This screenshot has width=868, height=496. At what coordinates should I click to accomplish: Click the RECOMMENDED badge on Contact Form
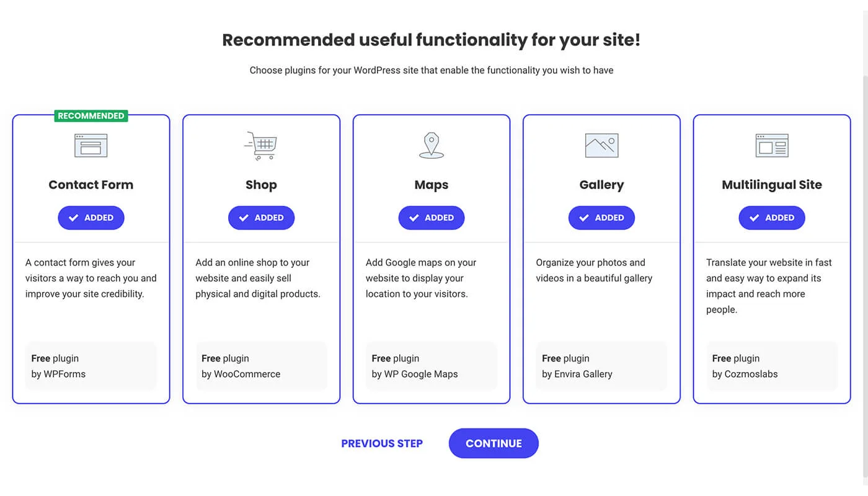[91, 115]
